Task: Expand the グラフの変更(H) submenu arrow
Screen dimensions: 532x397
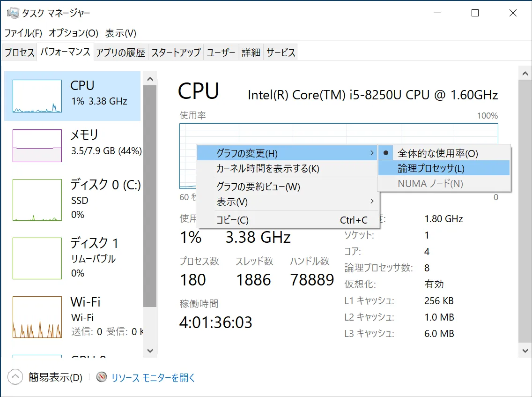Action: [x=372, y=153]
